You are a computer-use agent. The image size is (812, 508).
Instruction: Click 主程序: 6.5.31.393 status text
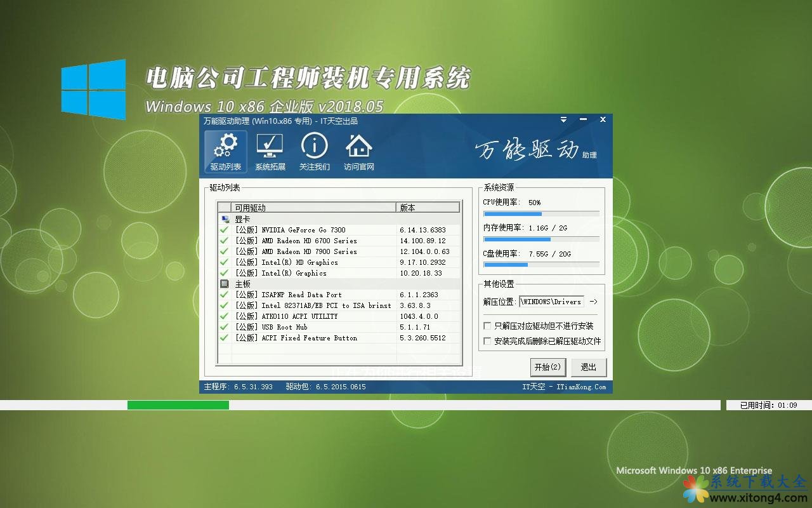coord(238,387)
